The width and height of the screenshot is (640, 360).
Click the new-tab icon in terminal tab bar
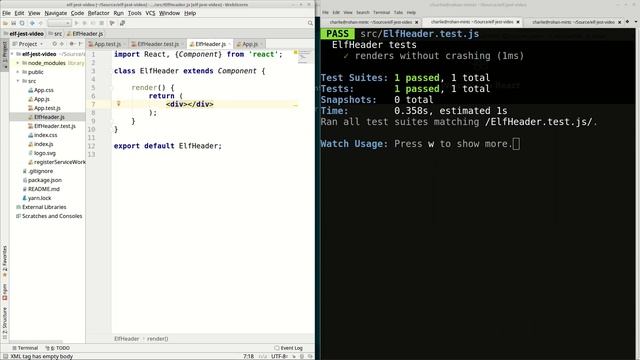pos(628,22)
